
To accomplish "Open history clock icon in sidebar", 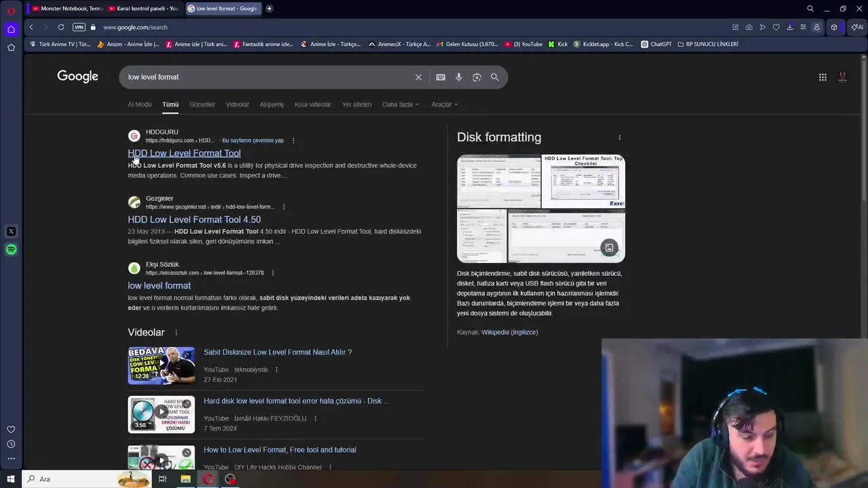I will pos(11,444).
